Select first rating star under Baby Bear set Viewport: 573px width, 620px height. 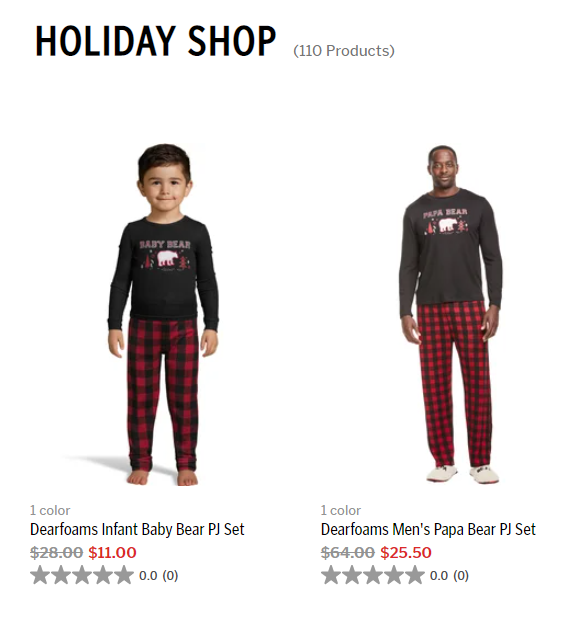pos(40,575)
